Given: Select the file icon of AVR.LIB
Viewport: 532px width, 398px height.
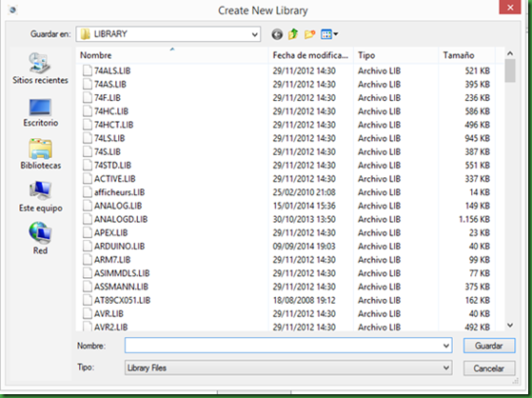Looking at the screenshot, I should (88, 313).
